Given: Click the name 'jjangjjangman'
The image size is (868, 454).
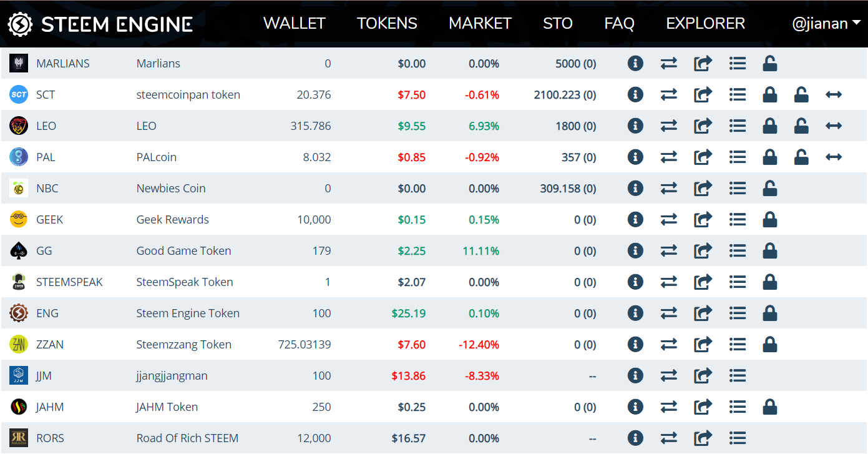Looking at the screenshot, I should click(172, 376).
